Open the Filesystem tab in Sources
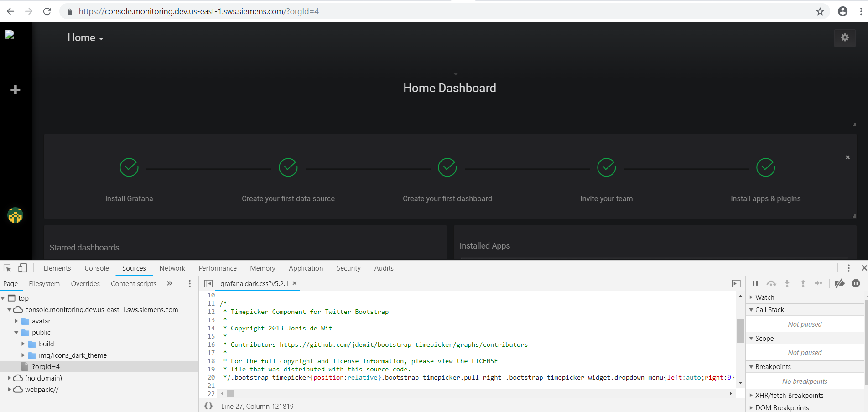 44,283
